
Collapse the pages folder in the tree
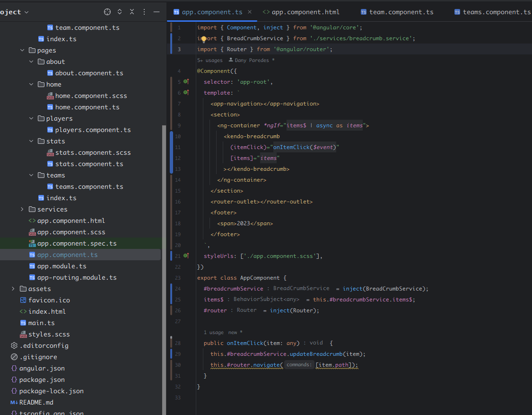click(22, 50)
